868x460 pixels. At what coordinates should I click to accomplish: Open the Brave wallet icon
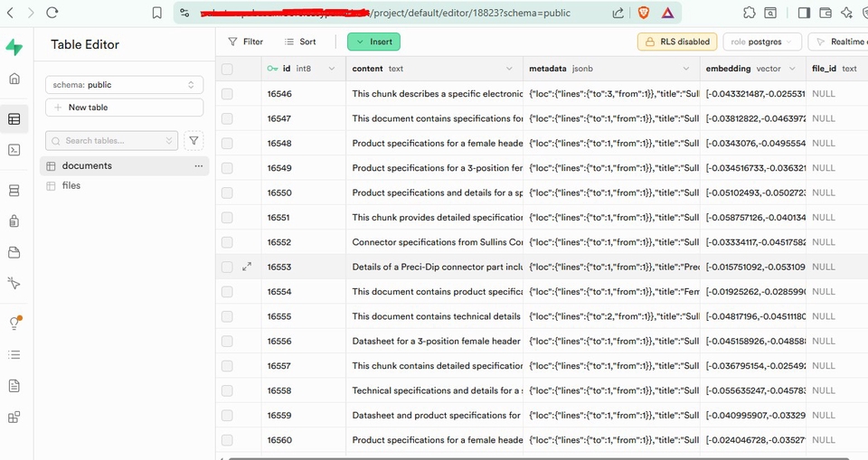point(826,13)
